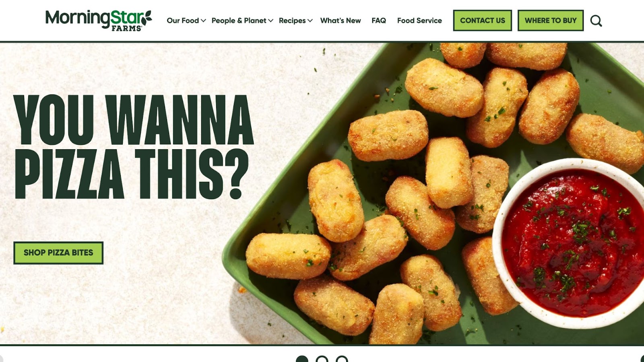Switch to the second carousel slide dot
This screenshot has height=362, width=644.
point(322,359)
